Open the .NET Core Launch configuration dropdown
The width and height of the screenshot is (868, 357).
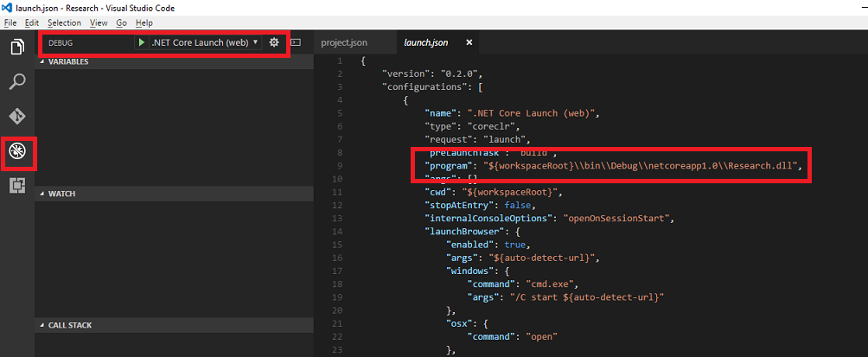204,42
